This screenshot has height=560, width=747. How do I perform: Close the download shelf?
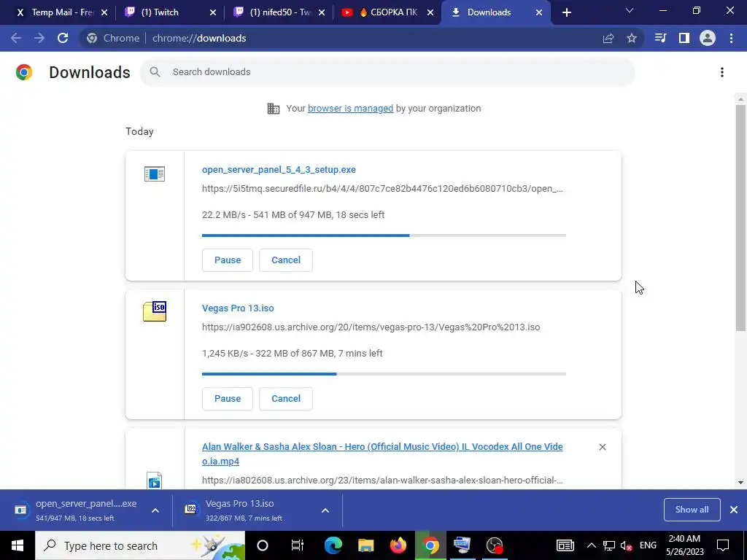[x=734, y=510]
